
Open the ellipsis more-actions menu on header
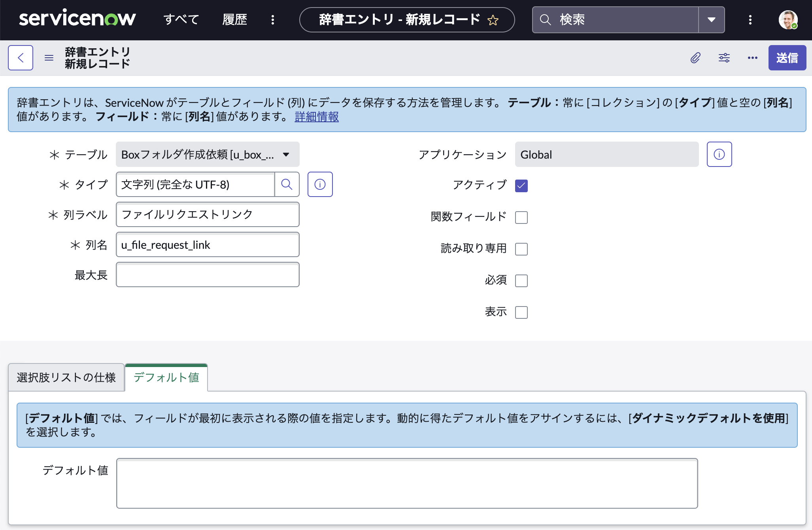(x=752, y=58)
